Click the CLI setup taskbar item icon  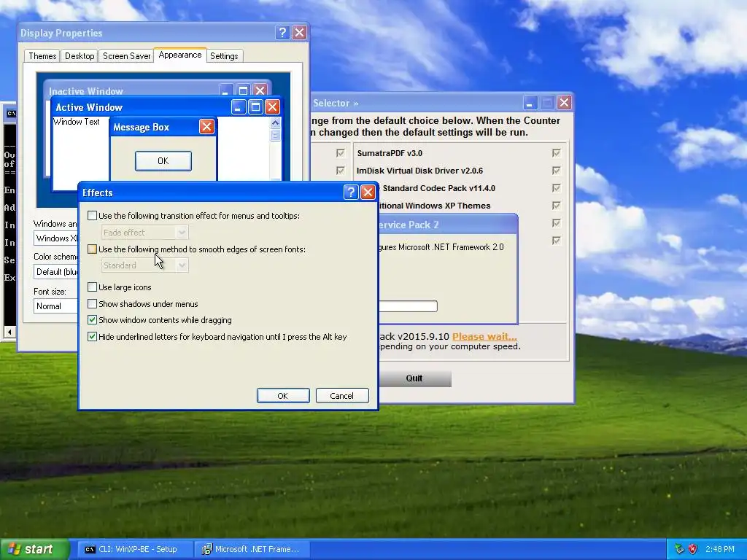(x=89, y=549)
